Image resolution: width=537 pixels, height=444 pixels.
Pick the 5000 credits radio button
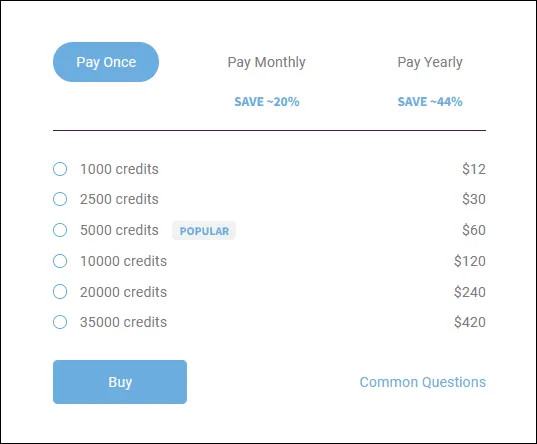(x=60, y=230)
